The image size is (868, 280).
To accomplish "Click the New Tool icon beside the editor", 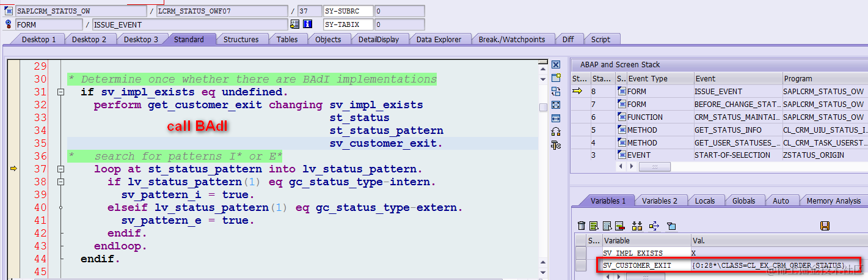I will tap(556, 78).
